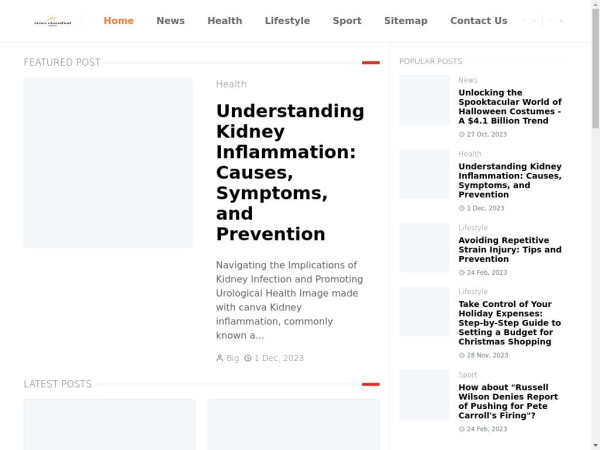
Task: Open the Contact Us page
Action: point(478,20)
